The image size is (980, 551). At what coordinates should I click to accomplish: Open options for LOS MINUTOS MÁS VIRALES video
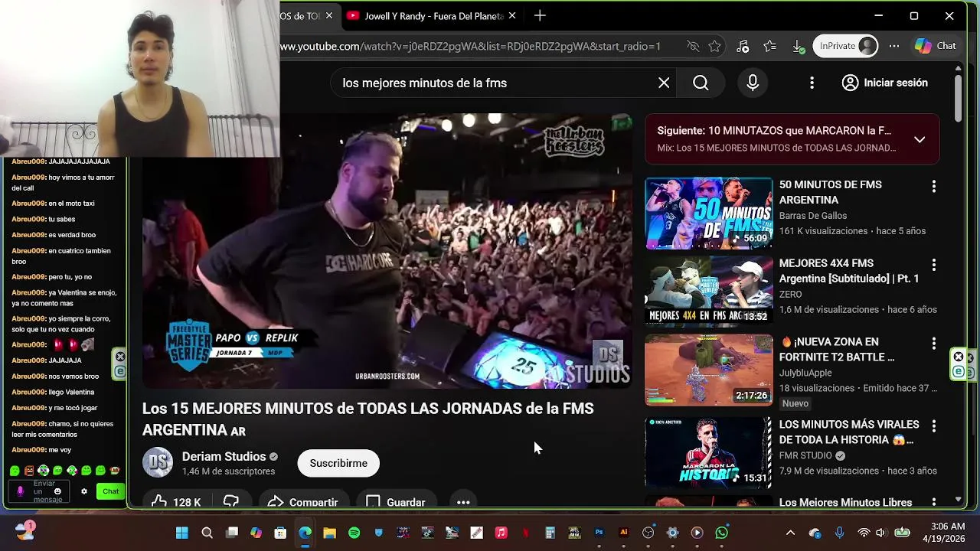point(933,425)
